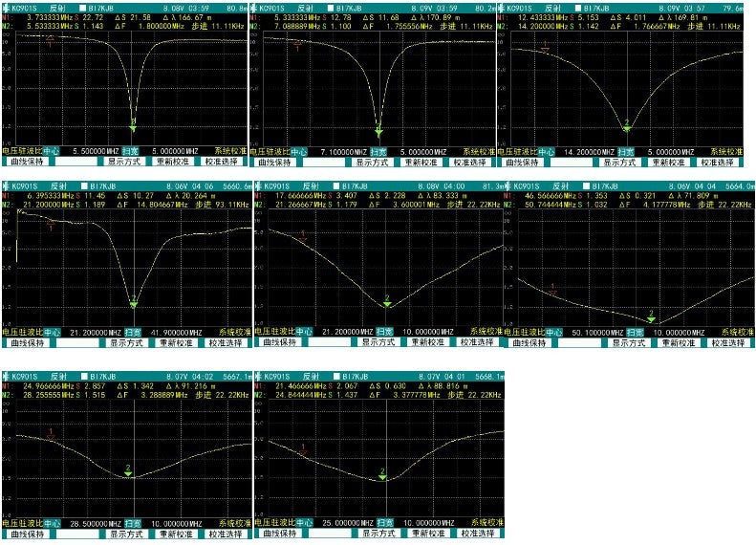
Task: Click KC901S logo icon in the 5.5 MHz panel
Action: click(x=5, y=5)
